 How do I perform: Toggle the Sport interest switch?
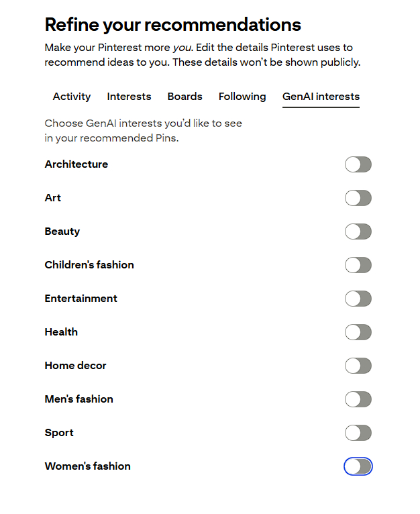pyautogui.click(x=358, y=433)
